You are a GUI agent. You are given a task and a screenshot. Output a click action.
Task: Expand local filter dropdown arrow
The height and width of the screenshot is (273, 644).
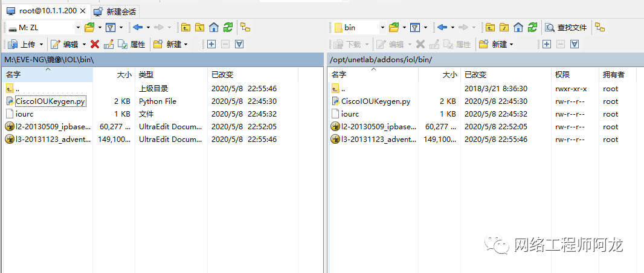click(121, 28)
